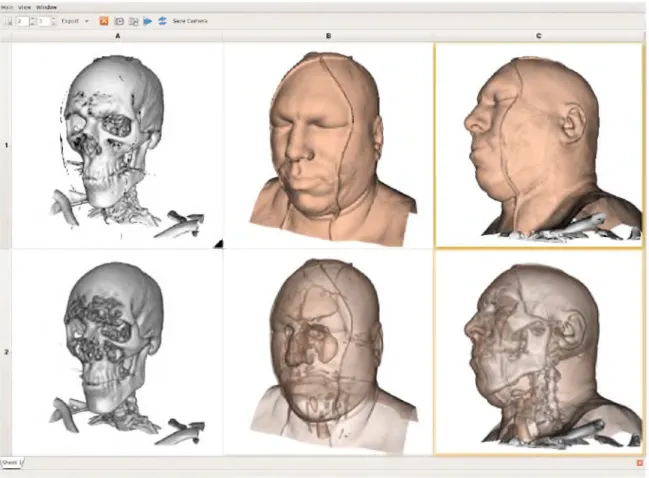Click the row count field showing 2
Viewport: 649px width, 478px height.
click(x=22, y=21)
